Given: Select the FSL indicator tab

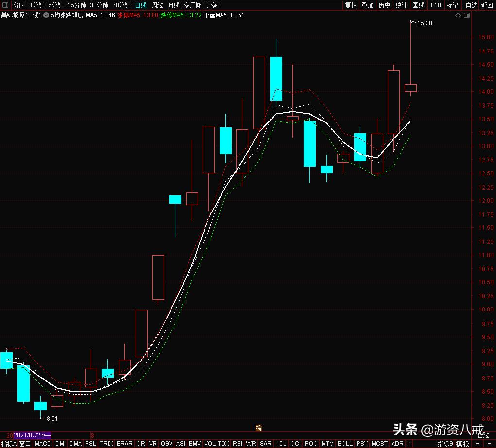Looking at the screenshot, I should pyautogui.click(x=91, y=444).
